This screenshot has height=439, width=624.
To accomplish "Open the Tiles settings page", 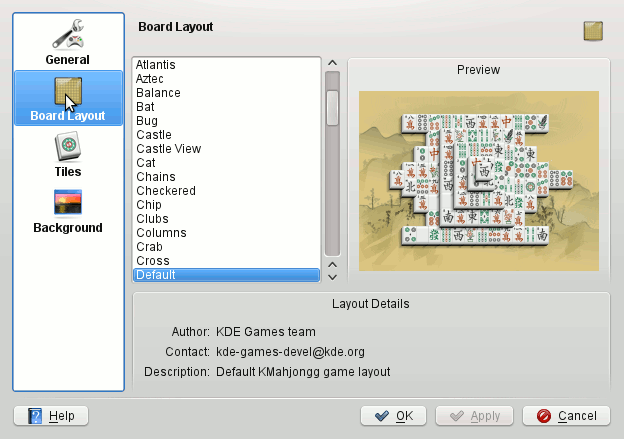I will 68,154.
